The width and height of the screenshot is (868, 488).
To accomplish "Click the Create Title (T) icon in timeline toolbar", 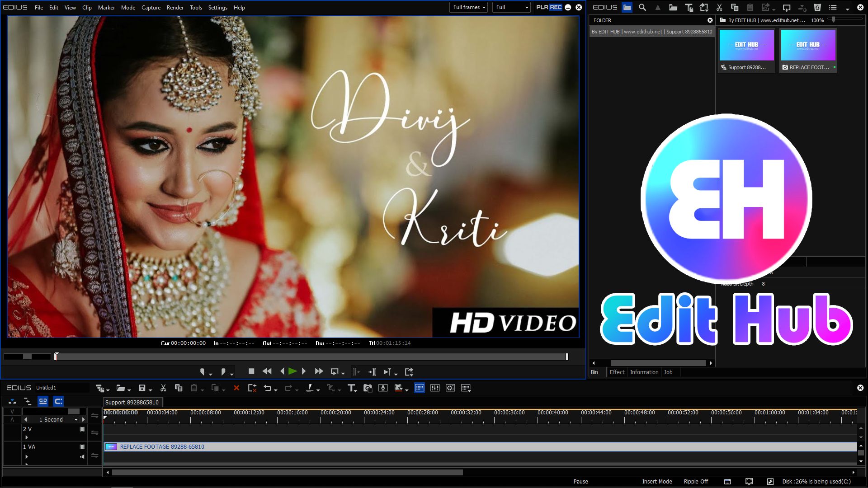I will 351,388.
